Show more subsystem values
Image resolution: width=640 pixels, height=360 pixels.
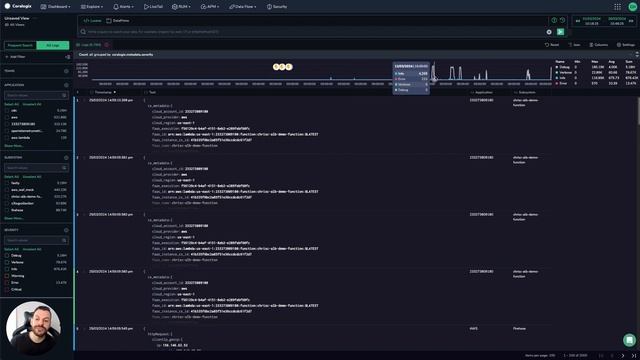coord(13,218)
